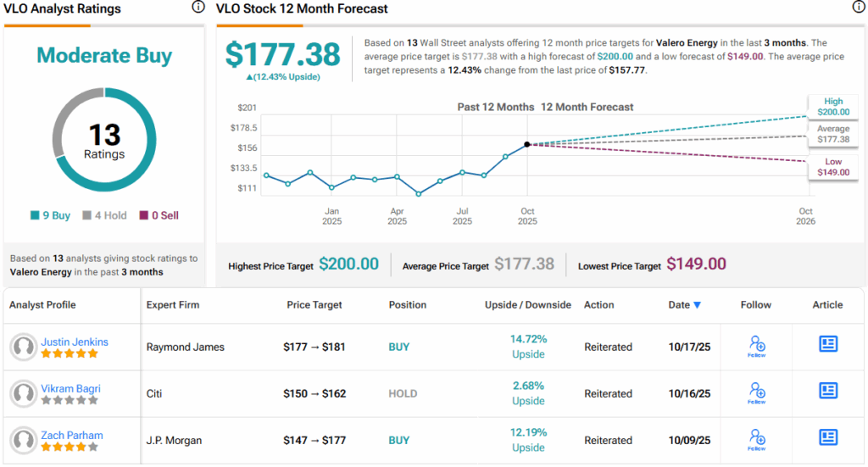
Task: Follow analyst Vikram Bagri
Action: point(757,391)
